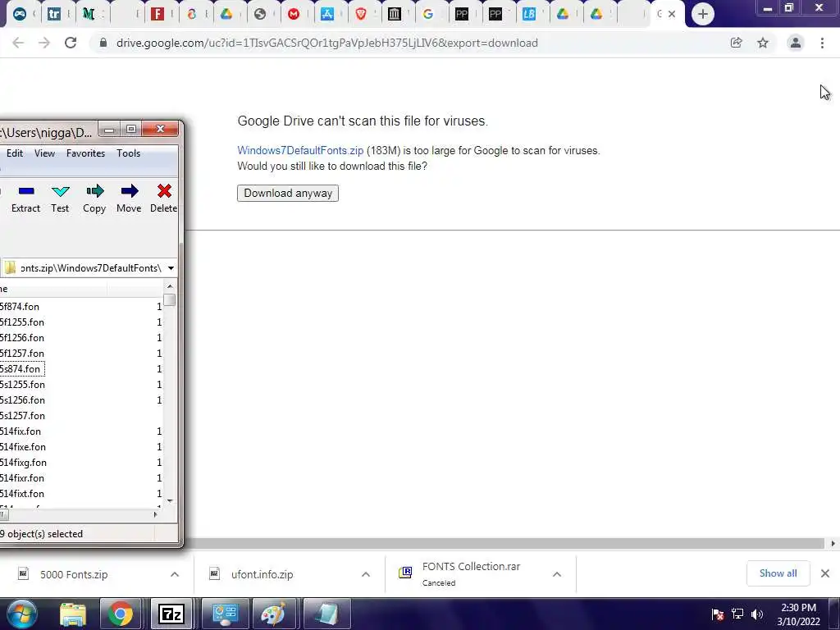This screenshot has height=630, width=840.
Task: Expand options for ufont.info.zip download
Action: coord(366,574)
